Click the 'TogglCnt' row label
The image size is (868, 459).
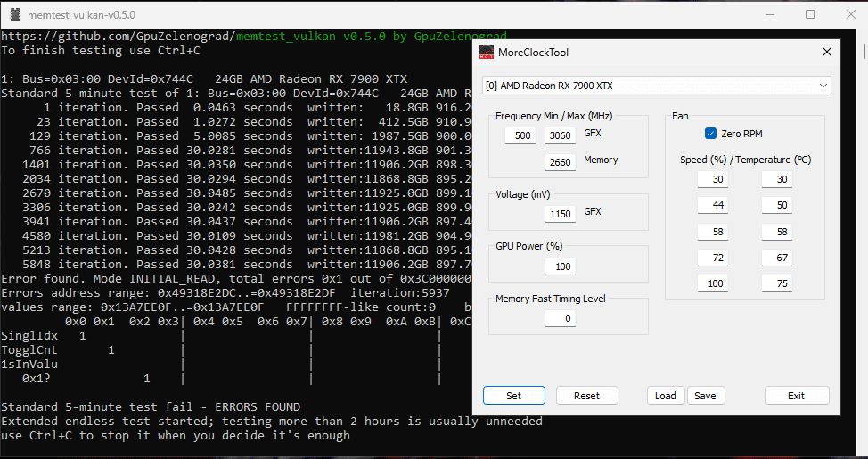[29, 350]
